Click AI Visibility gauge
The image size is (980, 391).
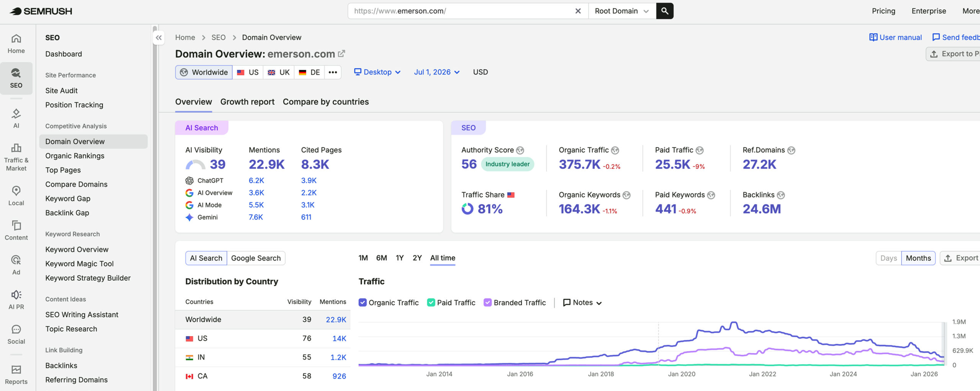point(196,165)
